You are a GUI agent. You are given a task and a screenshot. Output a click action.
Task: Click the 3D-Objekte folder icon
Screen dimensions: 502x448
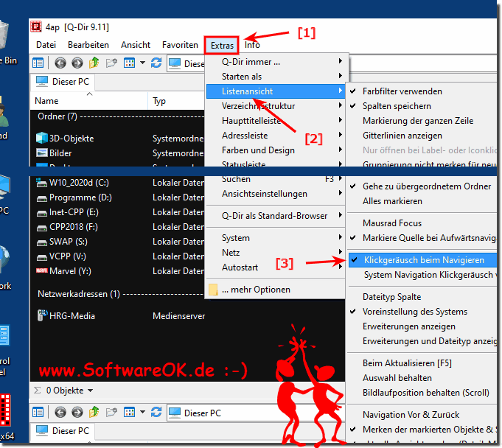tap(41, 138)
